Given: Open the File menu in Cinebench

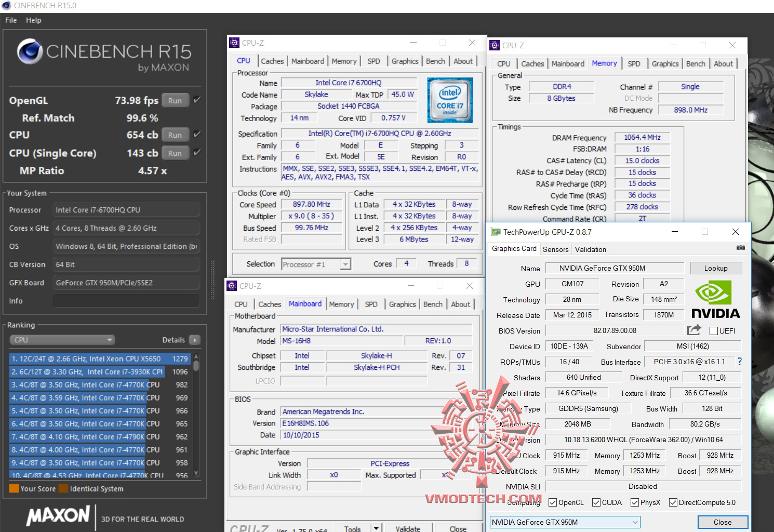Looking at the screenshot, I should 10,20.
